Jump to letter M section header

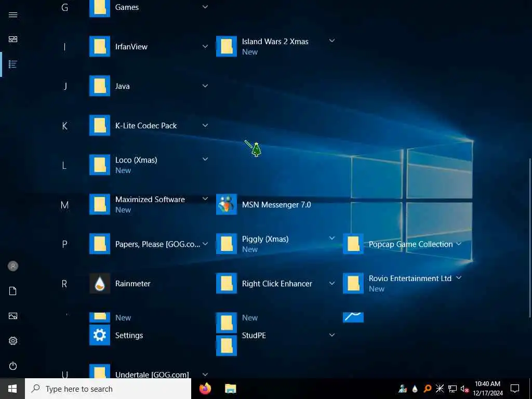coord(64,205)
